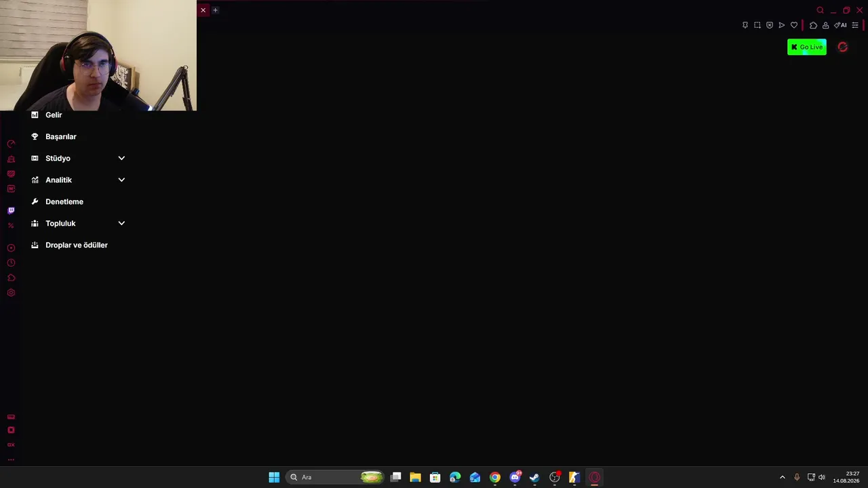Show hidden system tray icons
The width and height of the screenshot is (868, 488).
782,477
